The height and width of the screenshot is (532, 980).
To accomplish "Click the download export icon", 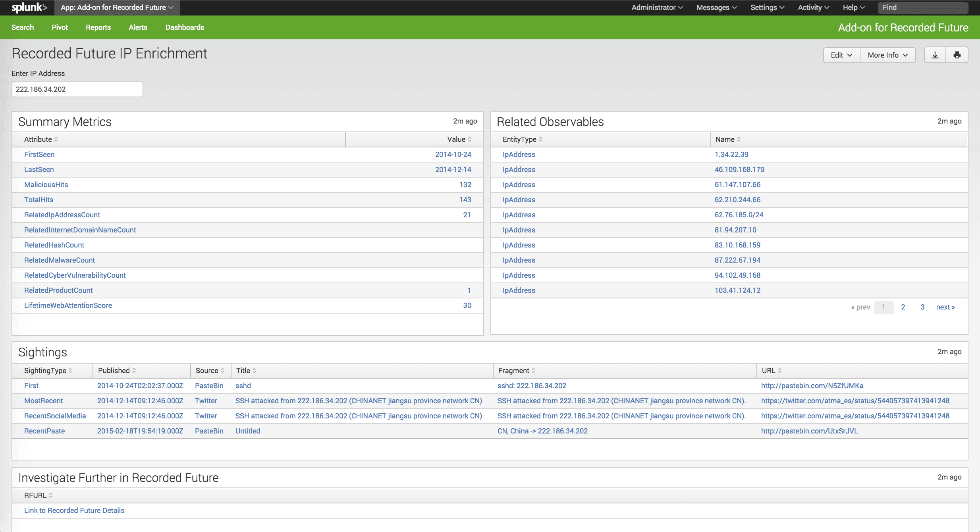I will tap(935, 55).
